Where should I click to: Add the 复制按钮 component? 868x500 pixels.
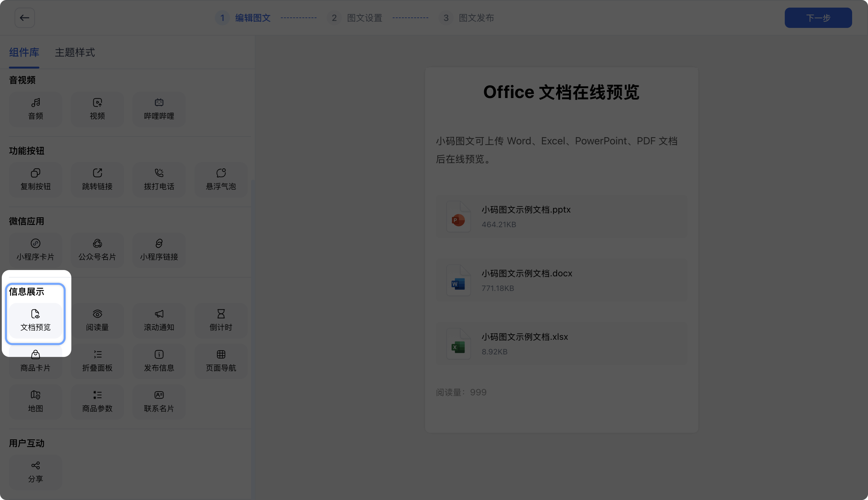(x=35, y=180)
